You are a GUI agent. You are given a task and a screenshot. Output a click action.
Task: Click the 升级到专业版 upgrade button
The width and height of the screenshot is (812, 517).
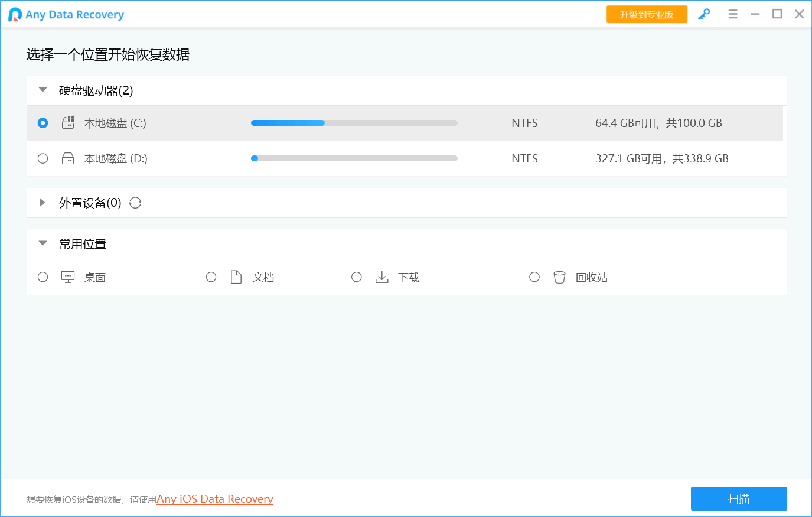click(x=647, y=14)
